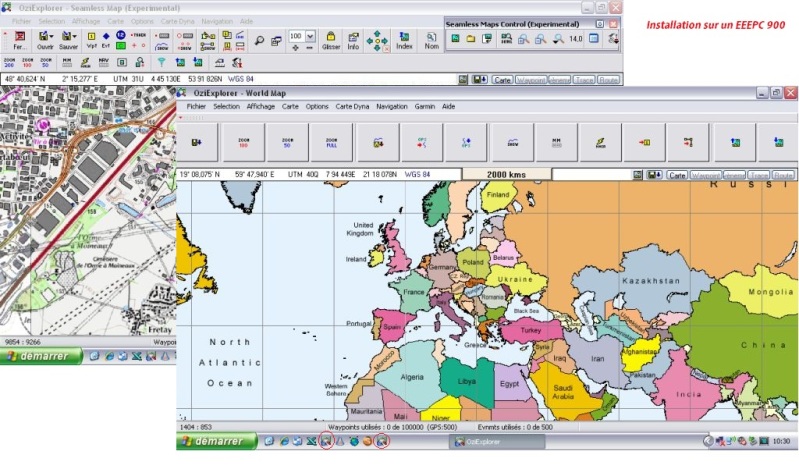Screen dimensions: 799x476
Task: Enable Glisser drag tool in Seamless Map window
Action: [x=331, y=40]
